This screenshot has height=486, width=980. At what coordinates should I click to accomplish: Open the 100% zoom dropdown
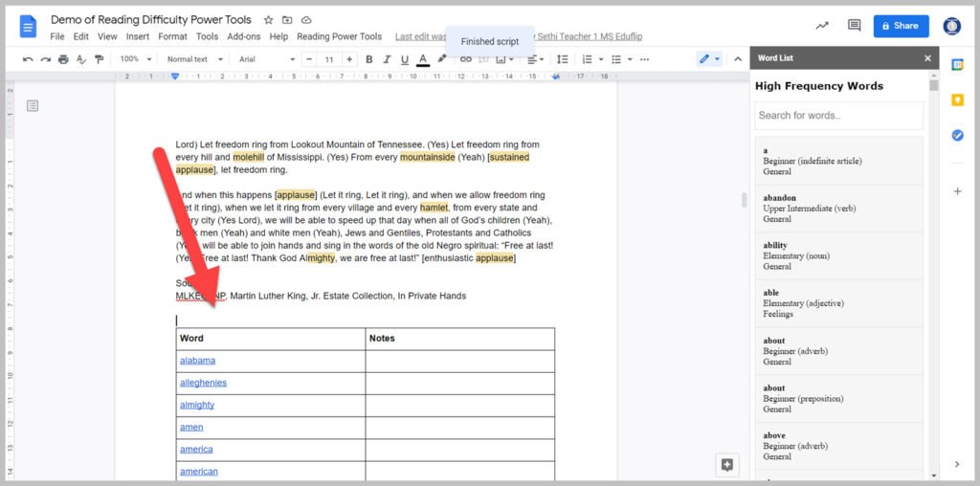(136, 59)
